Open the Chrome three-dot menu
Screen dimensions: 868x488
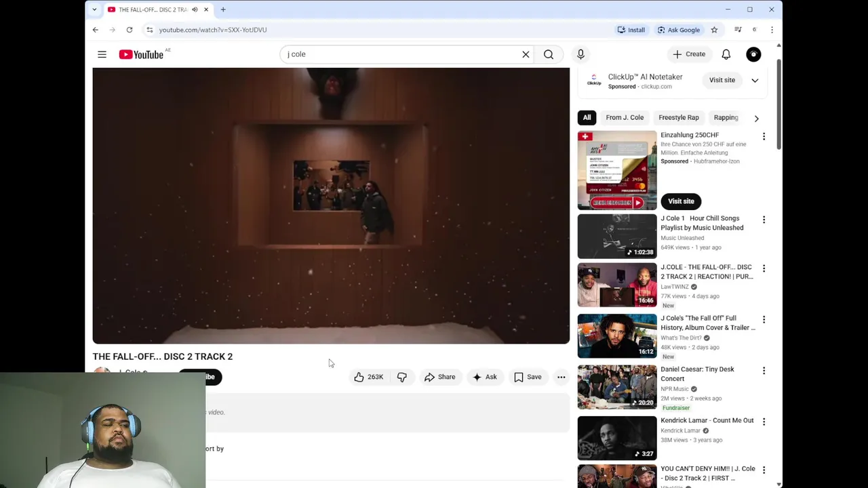[772, 30]
